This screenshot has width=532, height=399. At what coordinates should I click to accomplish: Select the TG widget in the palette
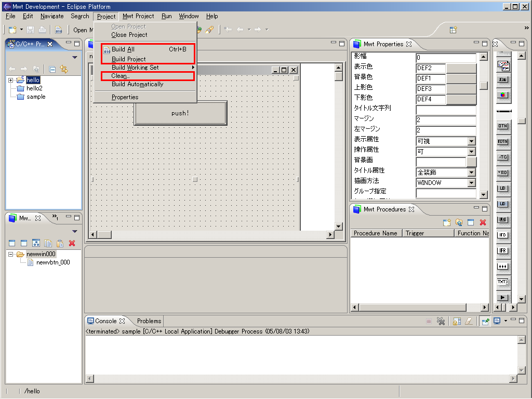(x=502, y=157)
